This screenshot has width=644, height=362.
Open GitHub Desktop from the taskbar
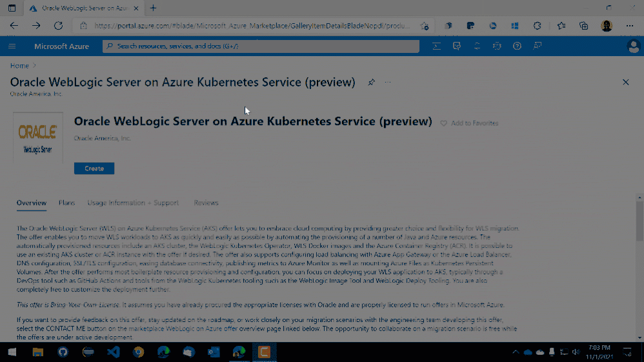coord(63,352)
